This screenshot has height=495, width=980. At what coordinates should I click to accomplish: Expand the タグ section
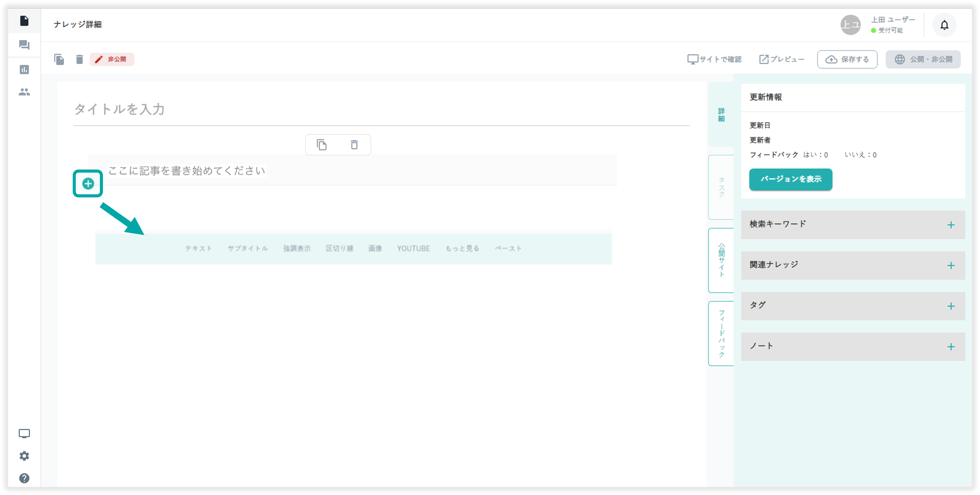pos(951,306)
